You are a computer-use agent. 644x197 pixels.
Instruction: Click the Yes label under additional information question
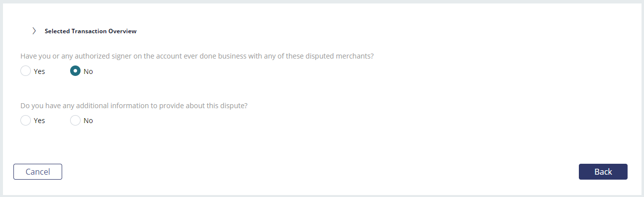click(x=39, y=121)
